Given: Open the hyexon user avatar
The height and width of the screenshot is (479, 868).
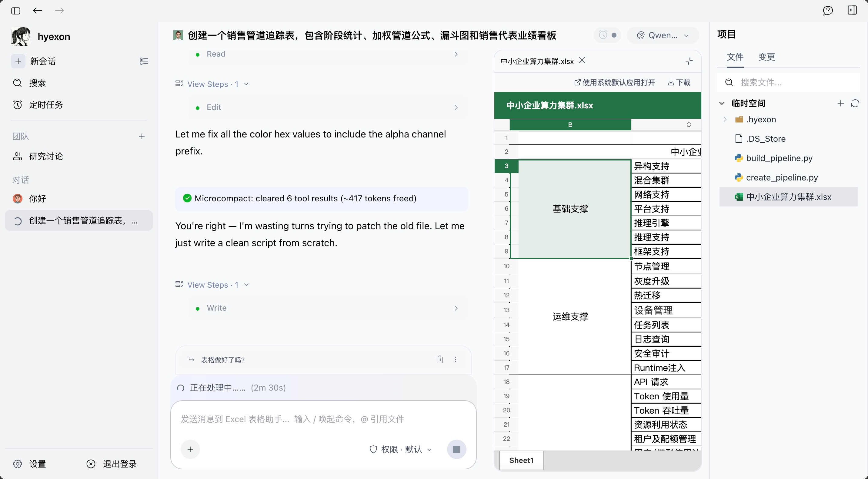Looking at the screenshot, I should (21, 36).
